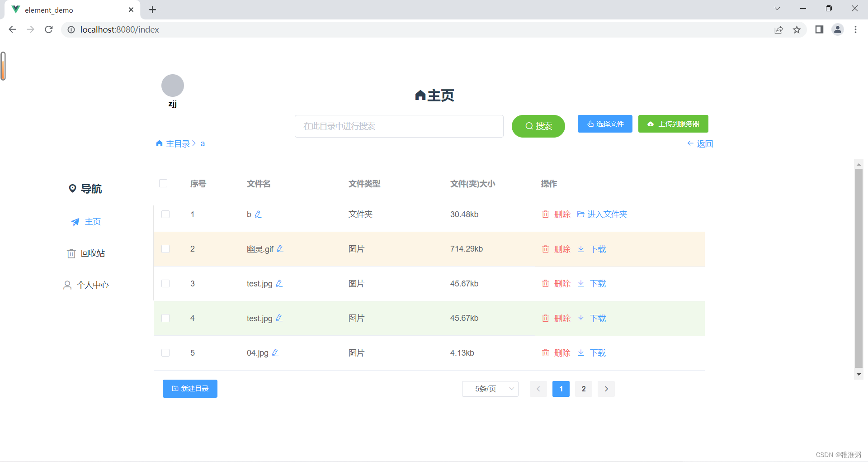The width and height of the screenshot is (868, 462).
Task: Check the checkbox for row 1 folder b
Action: pyautogui.click(x=165, y=214)
